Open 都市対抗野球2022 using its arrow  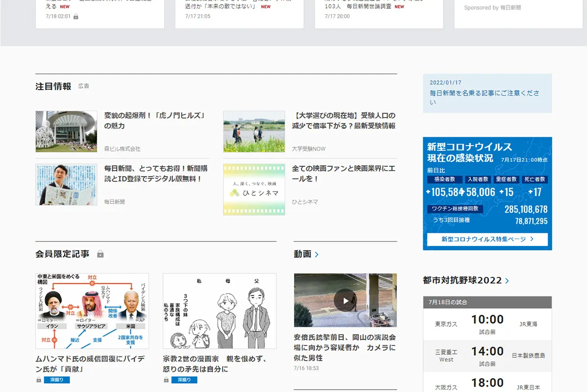(507, 280)
